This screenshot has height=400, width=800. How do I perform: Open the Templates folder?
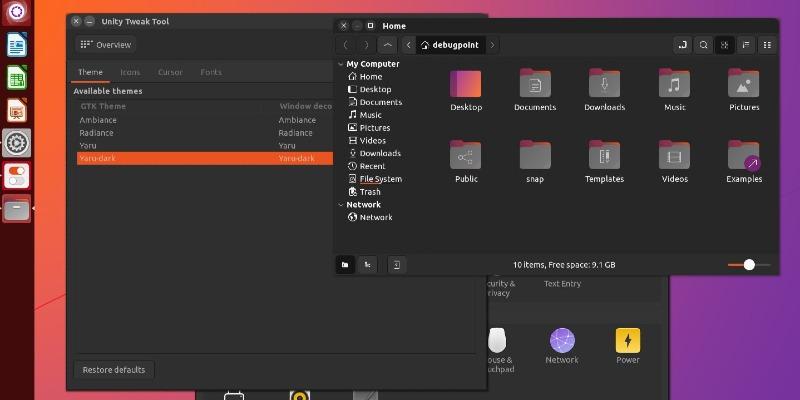(604, 157)
